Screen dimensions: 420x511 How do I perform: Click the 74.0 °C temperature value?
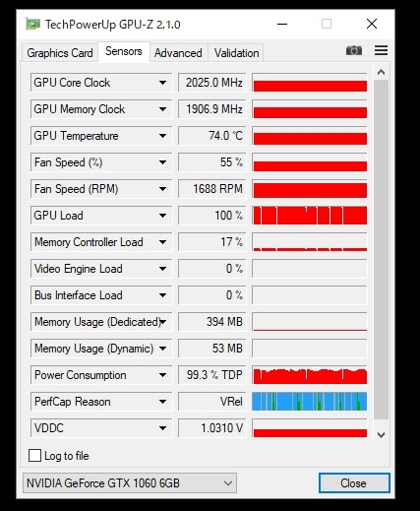click(212, 136)
